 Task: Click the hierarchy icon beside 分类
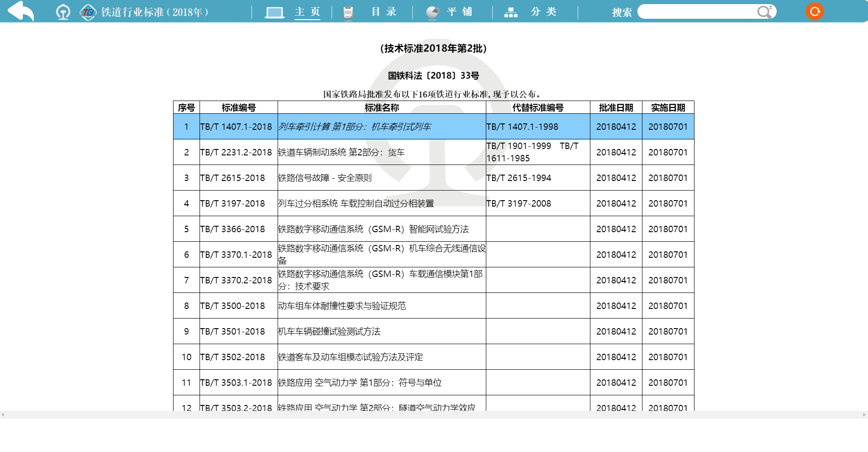[x=510, y=12]
